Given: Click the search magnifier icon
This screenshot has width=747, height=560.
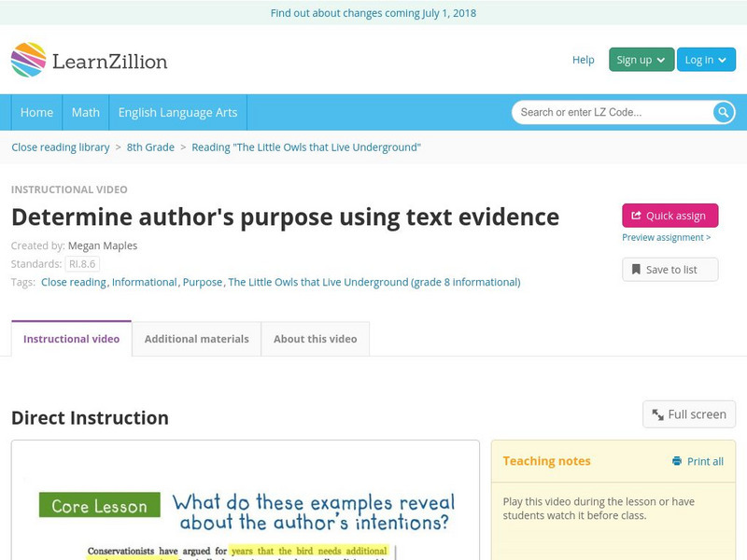Looking at the screenshot, I should pos(723,112).
